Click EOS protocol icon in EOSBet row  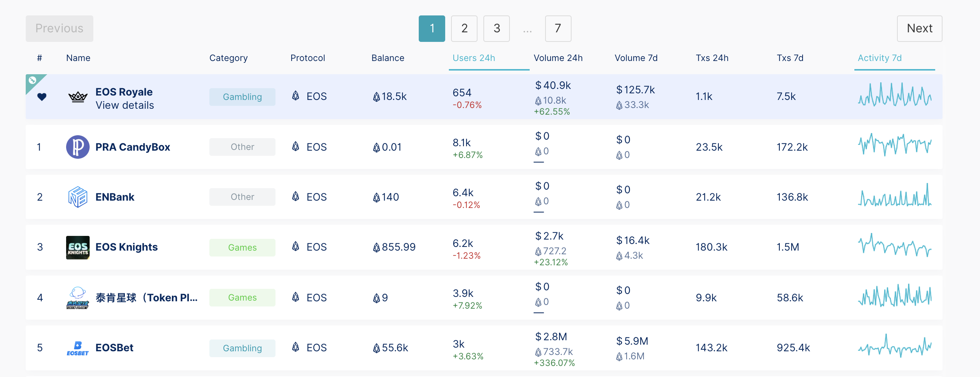(296, 347)
